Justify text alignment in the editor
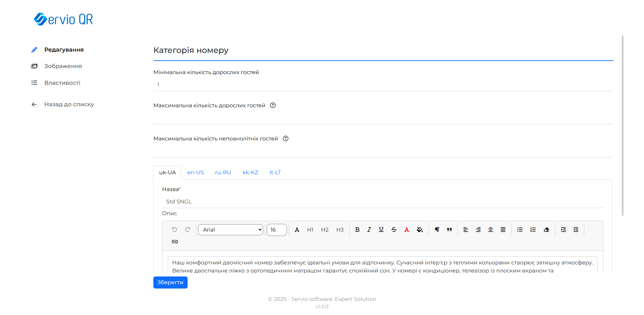644x315 pixels. pos(503,230)
